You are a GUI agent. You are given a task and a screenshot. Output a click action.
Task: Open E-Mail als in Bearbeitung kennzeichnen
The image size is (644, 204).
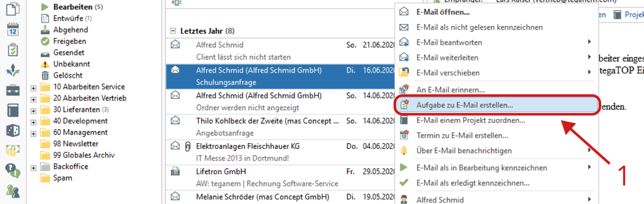tap(496, 168)
